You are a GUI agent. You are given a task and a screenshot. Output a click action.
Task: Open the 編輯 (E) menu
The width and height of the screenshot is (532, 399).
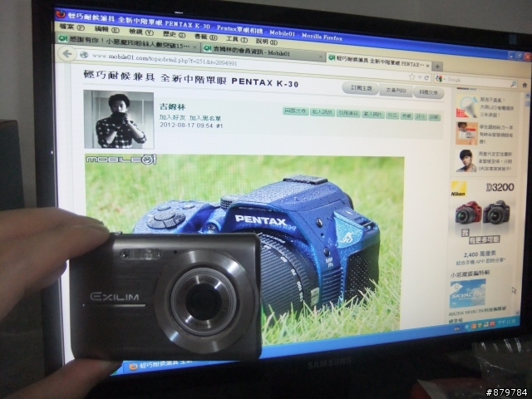[x=107, y=30]
